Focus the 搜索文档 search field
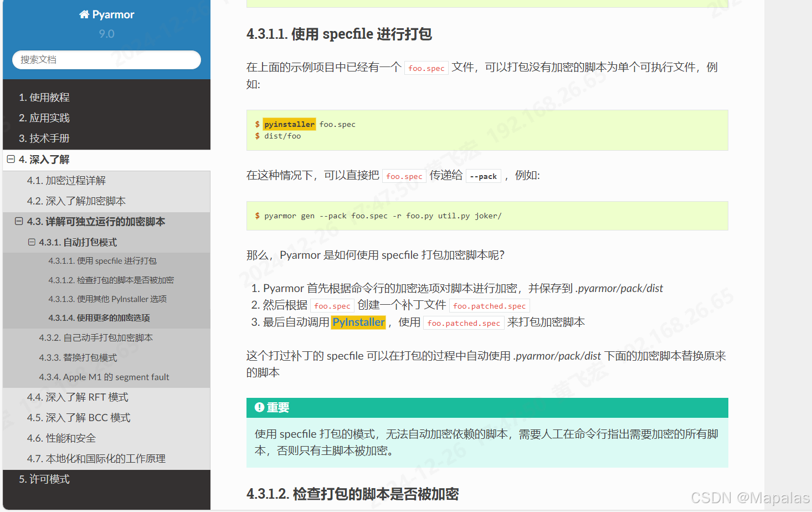Screen dimensions: 812x512 pos(106,60)
